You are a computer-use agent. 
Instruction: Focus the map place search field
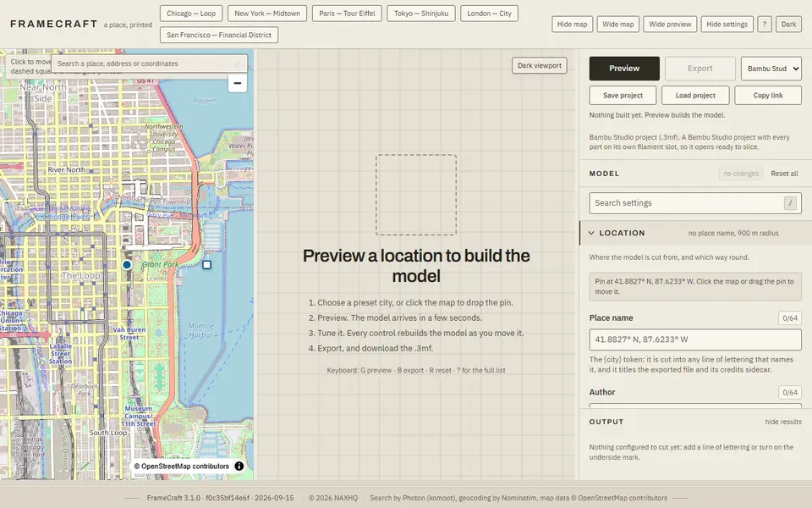pyautogui.click(x=149, y=63)
